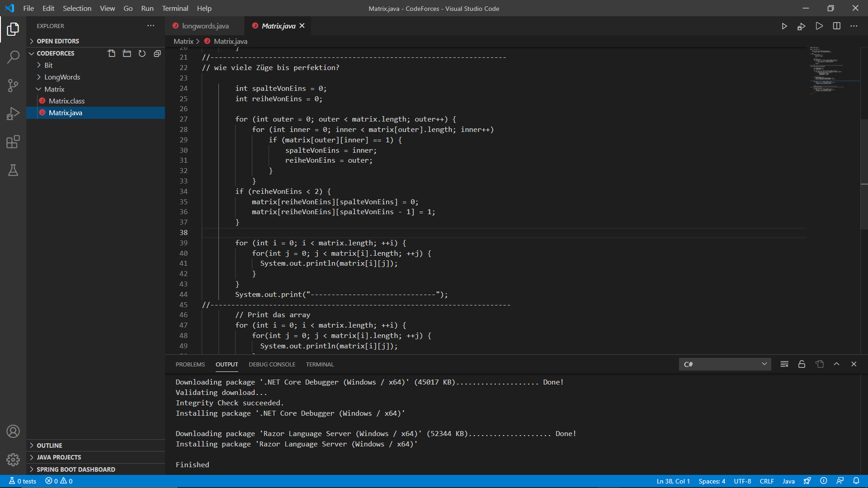Clear the output panel contents

(784, 364)
